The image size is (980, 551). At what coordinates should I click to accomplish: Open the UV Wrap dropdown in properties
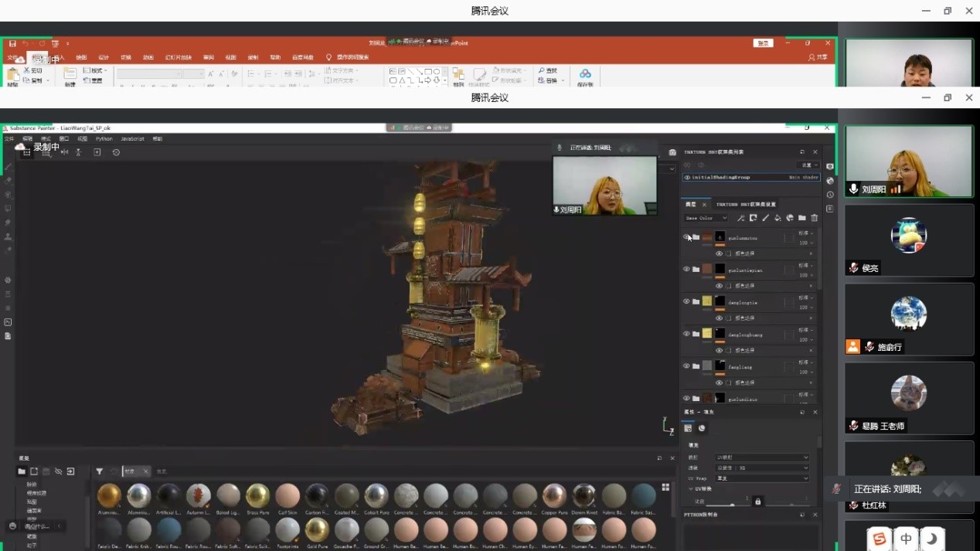(x=762, y=478)
